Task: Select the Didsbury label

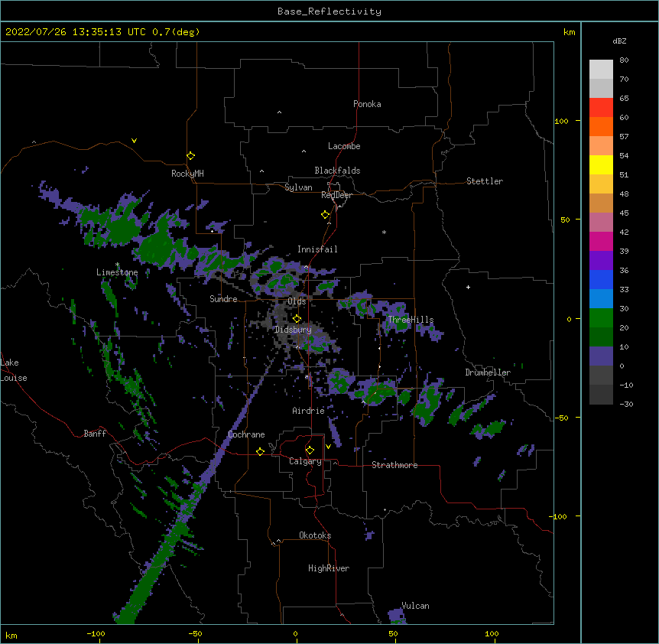Action: coord(294,330)
